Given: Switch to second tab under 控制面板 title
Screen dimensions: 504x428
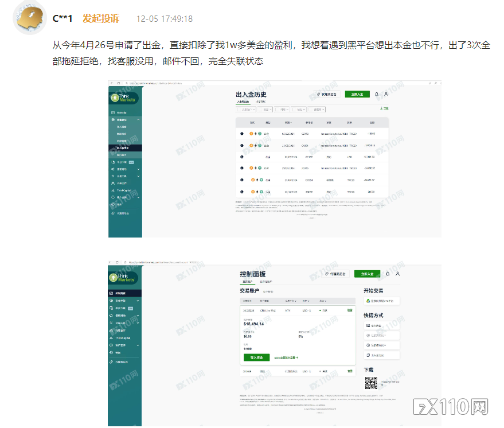Looking at the screenshot, I should [266, 282].
